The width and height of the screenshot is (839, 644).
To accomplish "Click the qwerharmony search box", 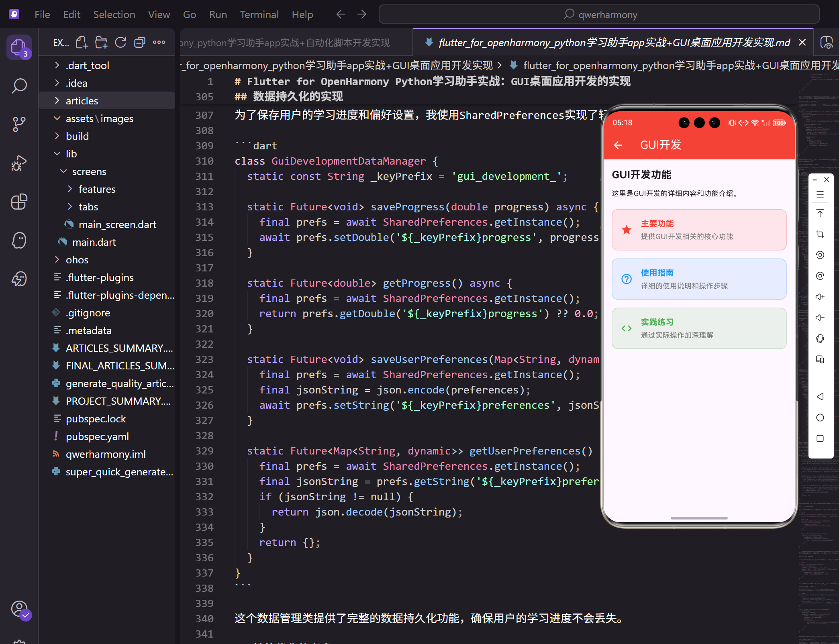I will pos(599,14).
